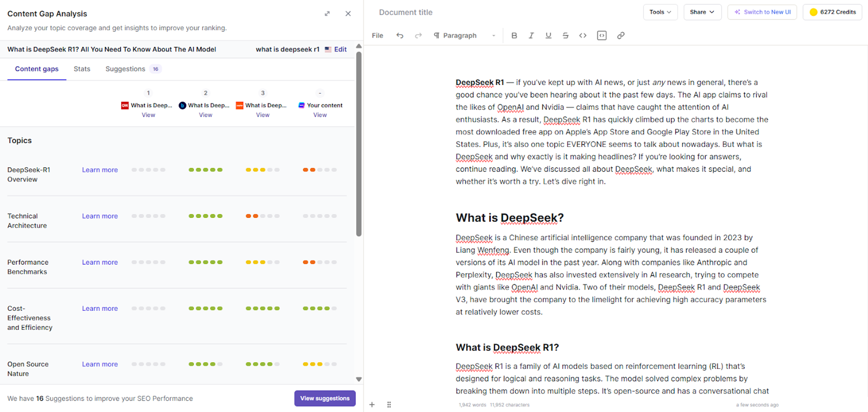Open the File menu

377,35
